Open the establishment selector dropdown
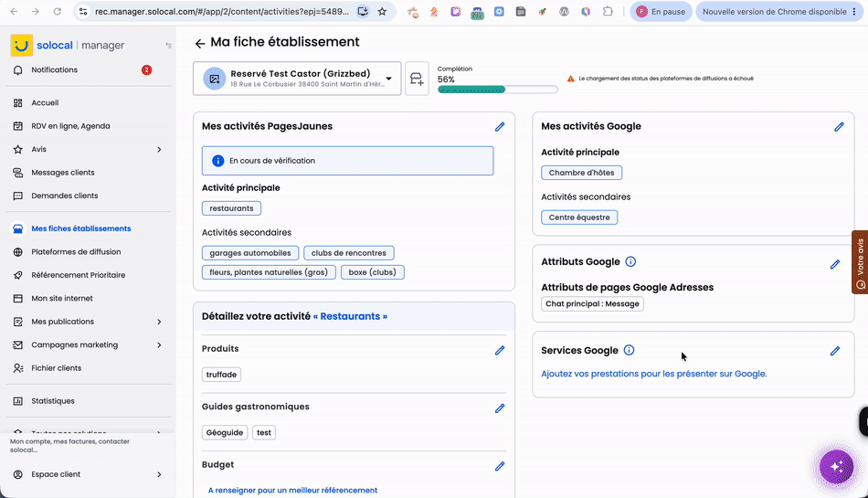Viewport: 868px width, 498px height. pyautogui.click(x=297, y=79)
